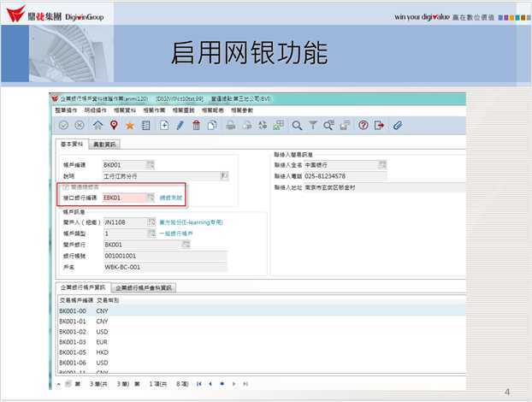Viewport: 532px width, 402px height.
Task: Click the grey icon right of printer
Action: coord(247,125)
